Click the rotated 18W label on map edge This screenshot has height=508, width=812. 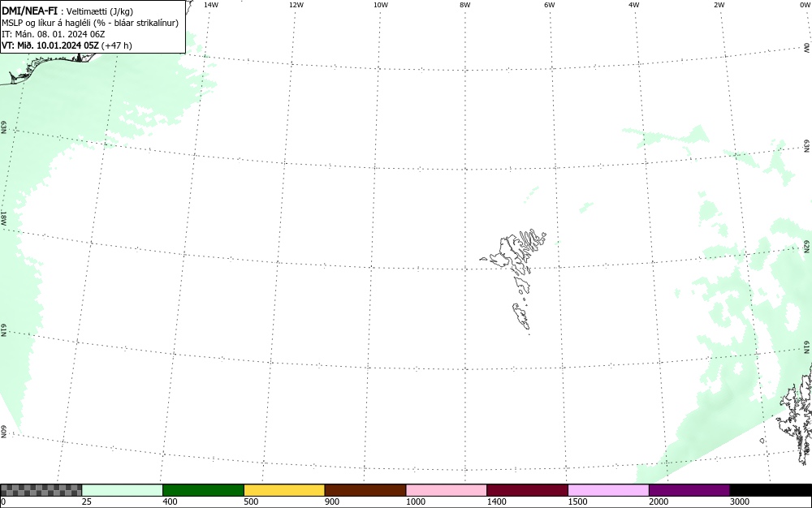3,217
